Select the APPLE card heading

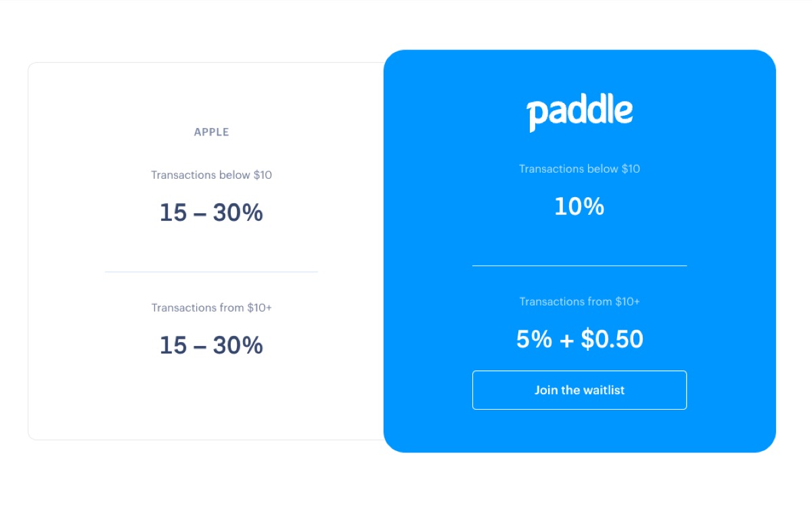tap(211, 132)
